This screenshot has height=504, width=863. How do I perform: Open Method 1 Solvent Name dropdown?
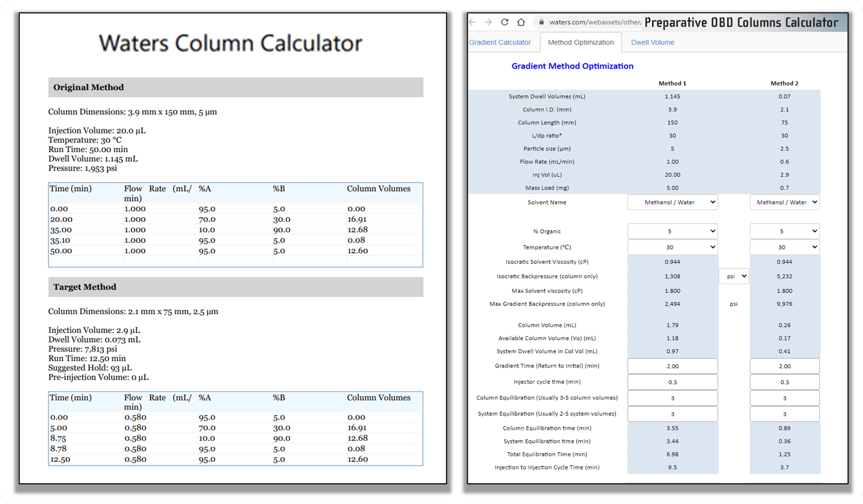pyautogui.click(x=672, y=202)
